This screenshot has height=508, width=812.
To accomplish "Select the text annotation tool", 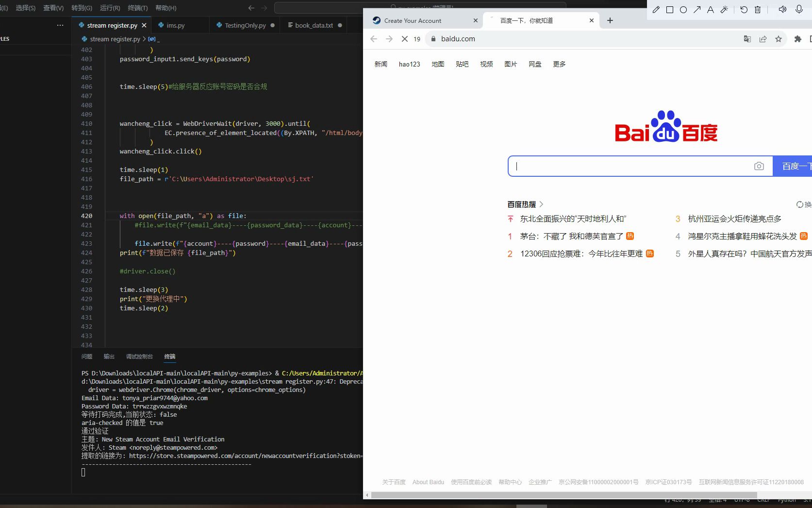I will click(x=711, y=10).
